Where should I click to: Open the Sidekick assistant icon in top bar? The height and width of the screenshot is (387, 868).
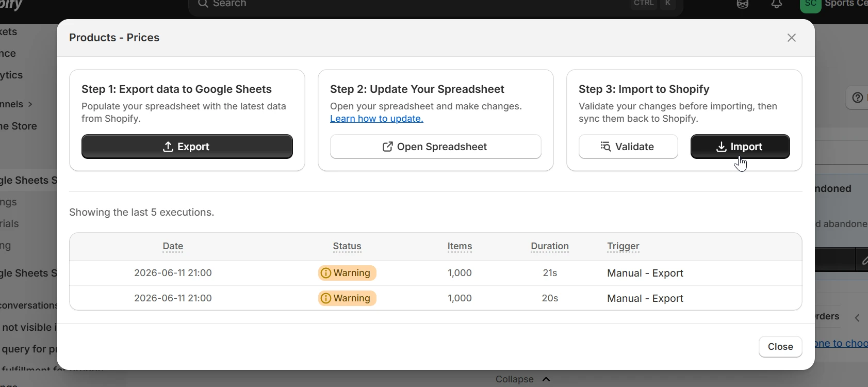[743, 4]
